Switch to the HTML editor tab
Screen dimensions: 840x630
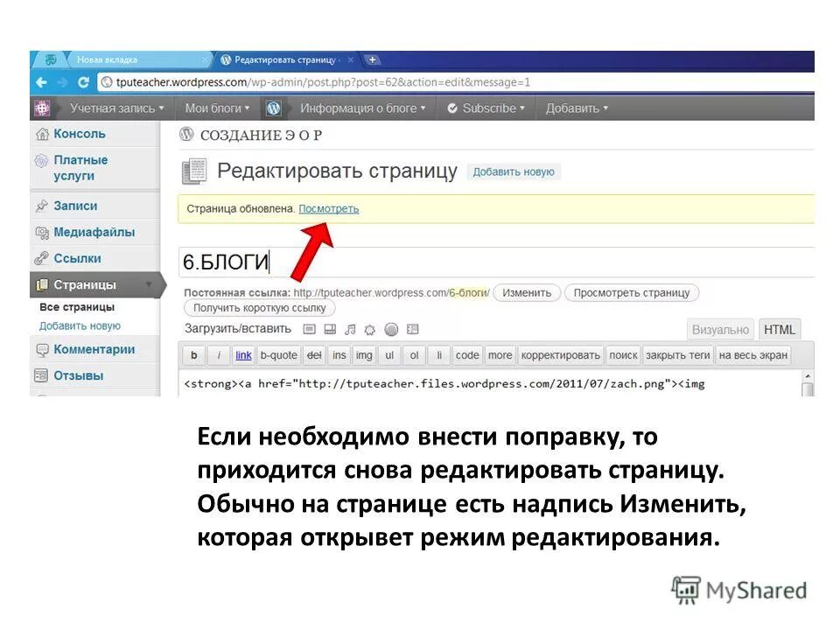tap(778, 330)
